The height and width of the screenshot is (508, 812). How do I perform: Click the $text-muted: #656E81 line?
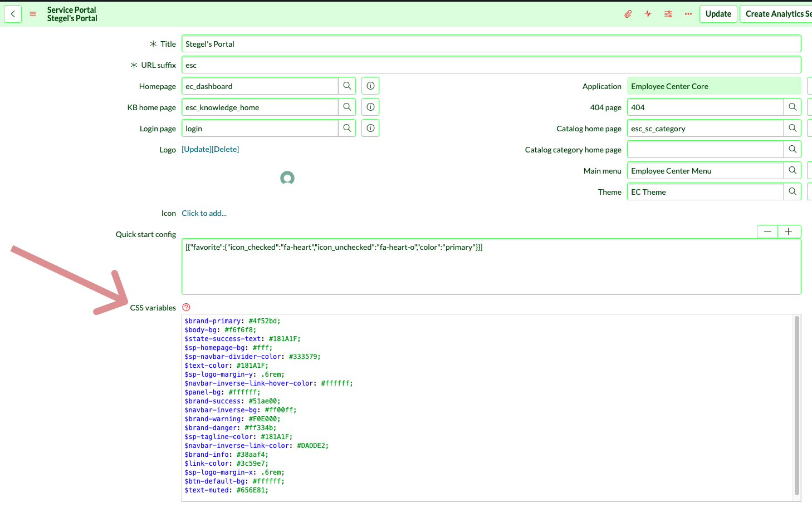(x=226, y=490)
